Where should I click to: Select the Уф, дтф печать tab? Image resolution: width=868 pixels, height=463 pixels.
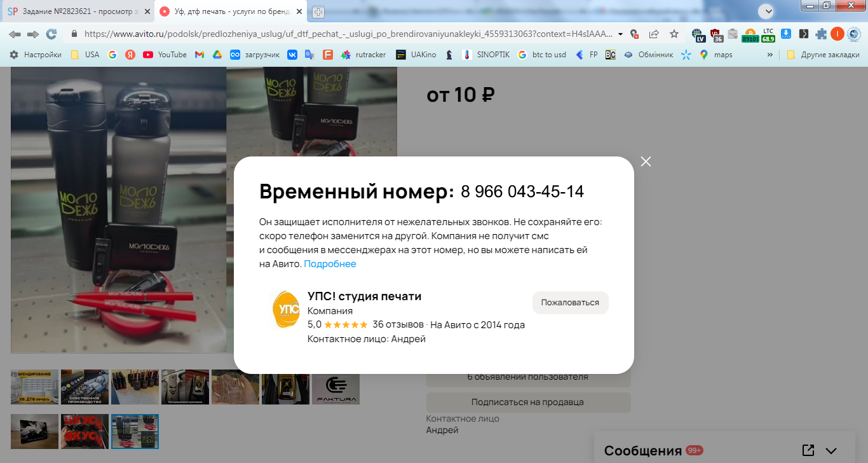point(231,11)
